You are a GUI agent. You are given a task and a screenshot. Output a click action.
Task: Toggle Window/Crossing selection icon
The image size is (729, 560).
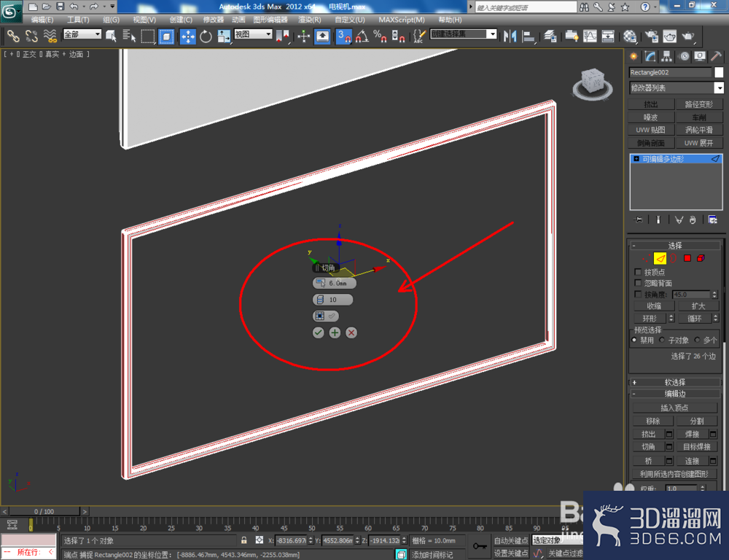[x=166, y=36]
